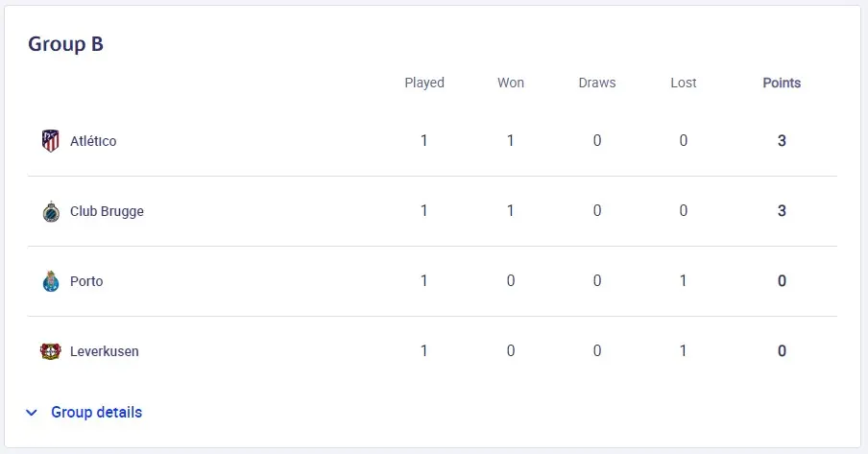Screen dimensions: 868x454
Task: Click the Draws column header
Action: pyautogui.click(x=597, y=83)
